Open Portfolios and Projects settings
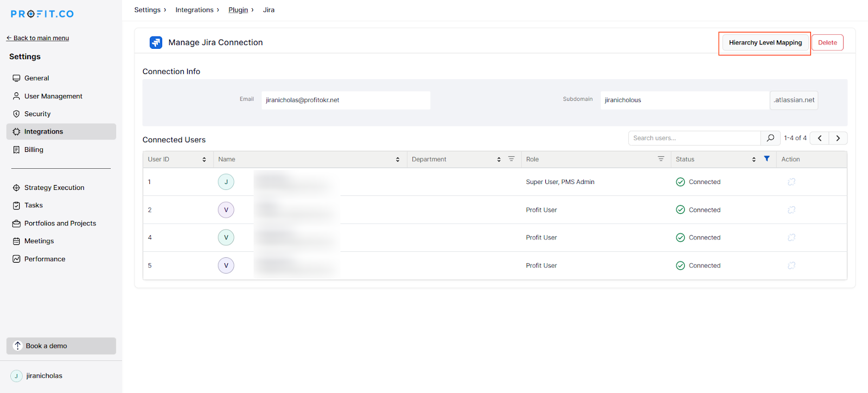 tap(61, 223)
